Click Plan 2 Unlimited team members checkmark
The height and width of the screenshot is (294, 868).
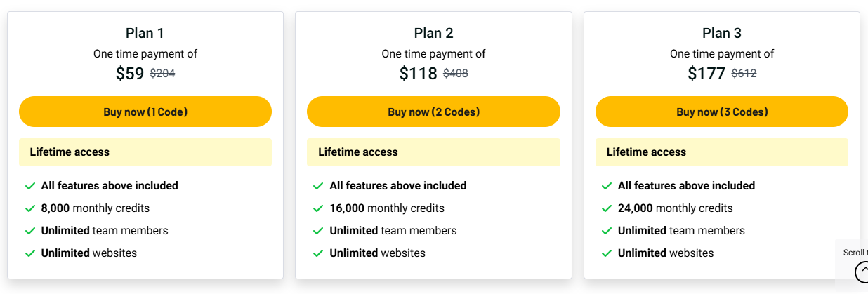click(318, 231)
